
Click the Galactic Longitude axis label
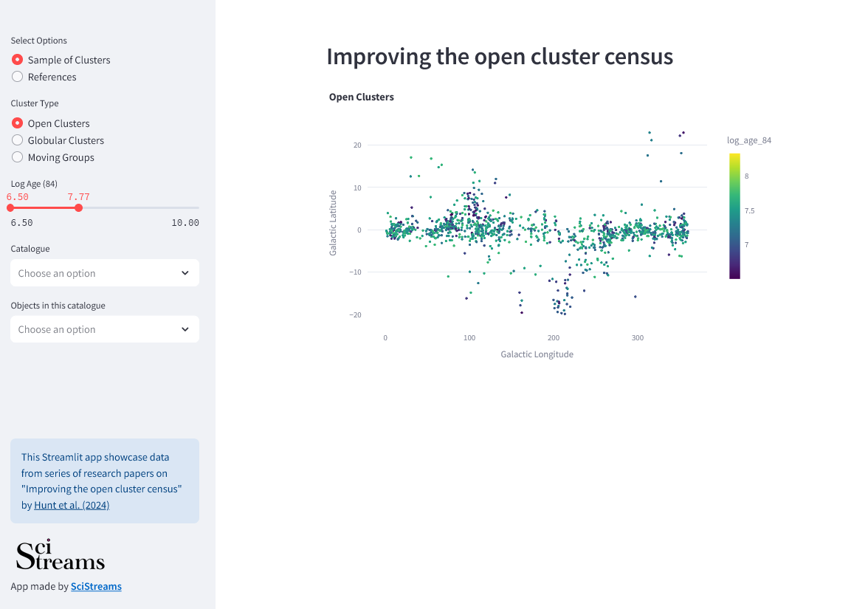click(537, 354)
